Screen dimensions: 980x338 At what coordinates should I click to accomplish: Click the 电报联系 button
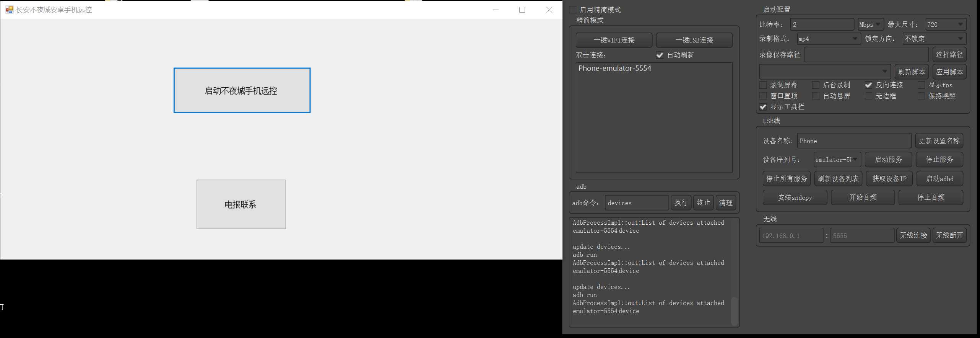[x=241, y=204]
